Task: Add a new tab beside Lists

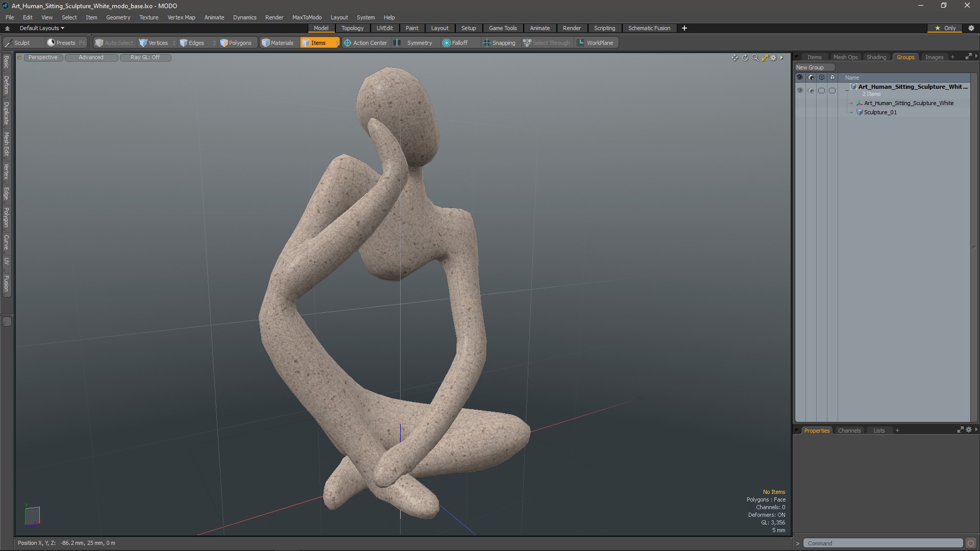Action: point(897,431)
